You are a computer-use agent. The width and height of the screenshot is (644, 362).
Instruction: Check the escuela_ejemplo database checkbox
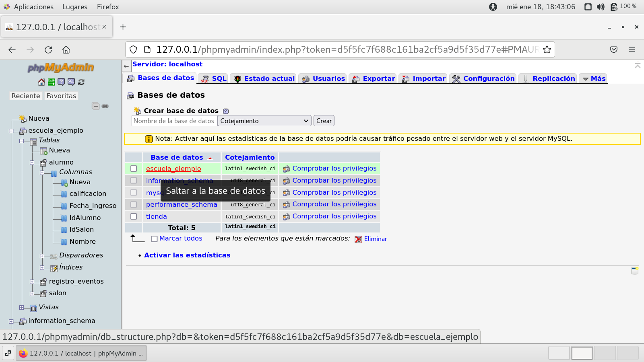pyautogui.click(x=134, y=169)
